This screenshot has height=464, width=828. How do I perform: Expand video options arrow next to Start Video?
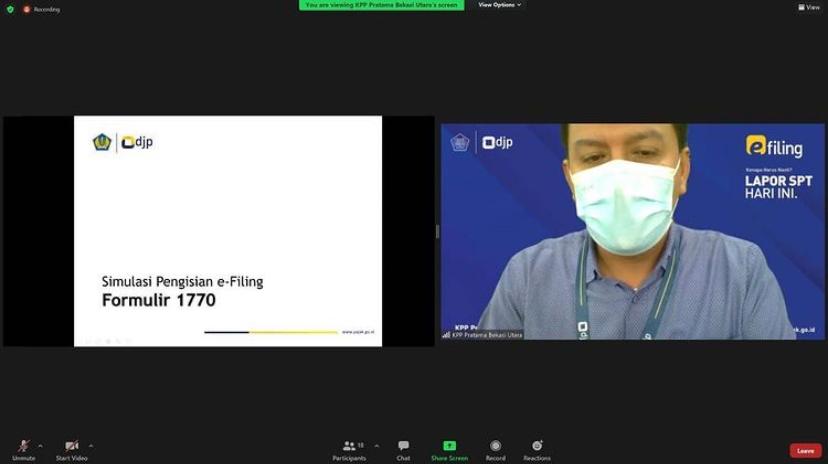(x=91, y=446)
